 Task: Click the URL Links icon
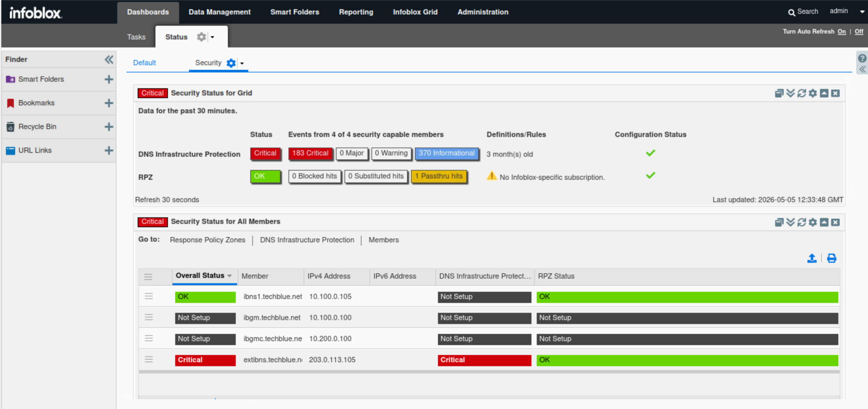[11, 150]
